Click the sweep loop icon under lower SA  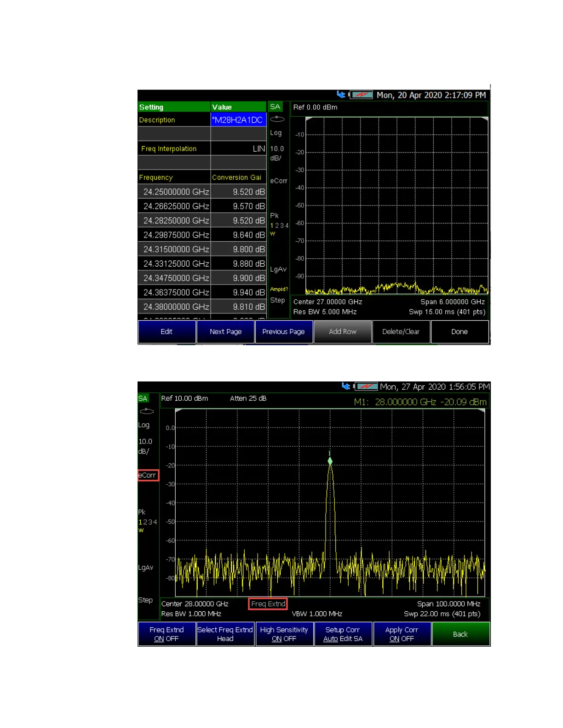[x=146, y=411]
